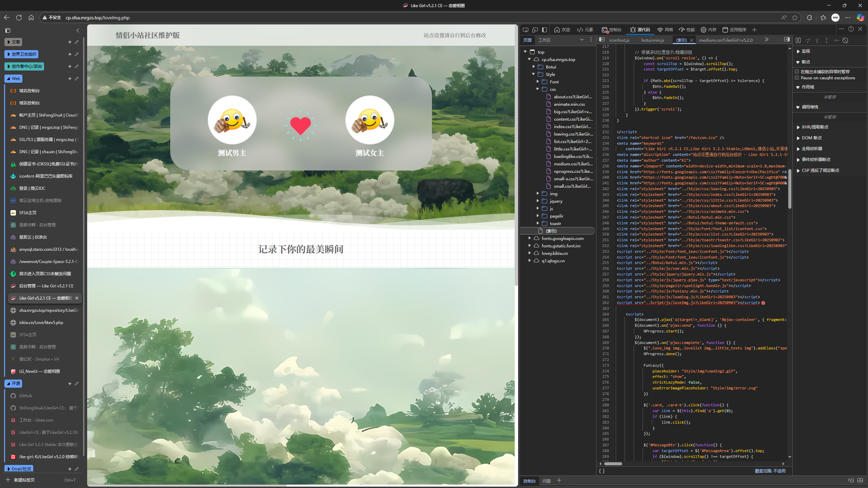Viewport: 868px width, 488px height.
Task: Open the DevTools help icon
Action: tap(851, 29)
